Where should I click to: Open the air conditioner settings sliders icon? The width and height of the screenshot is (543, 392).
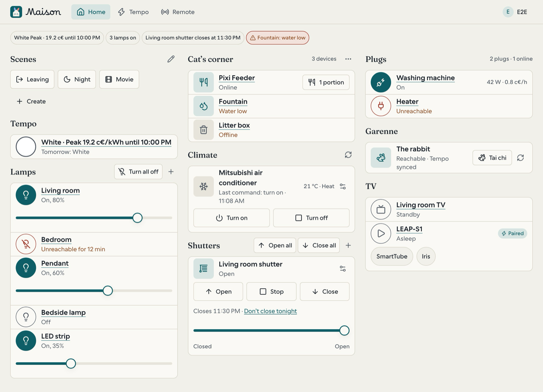(x=343, y=187)
